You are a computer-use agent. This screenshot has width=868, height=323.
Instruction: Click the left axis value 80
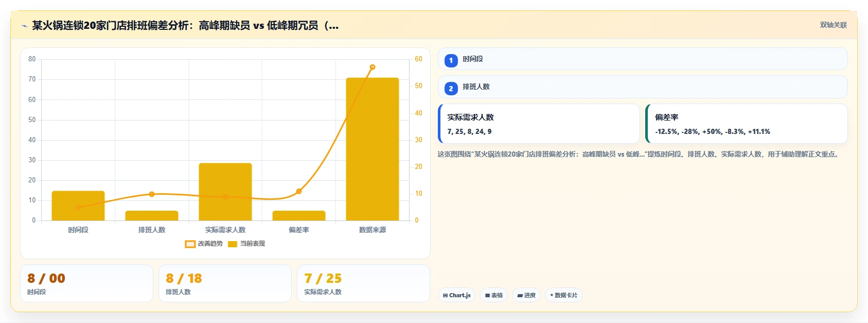pyautogui.click(x=32, y=59)
